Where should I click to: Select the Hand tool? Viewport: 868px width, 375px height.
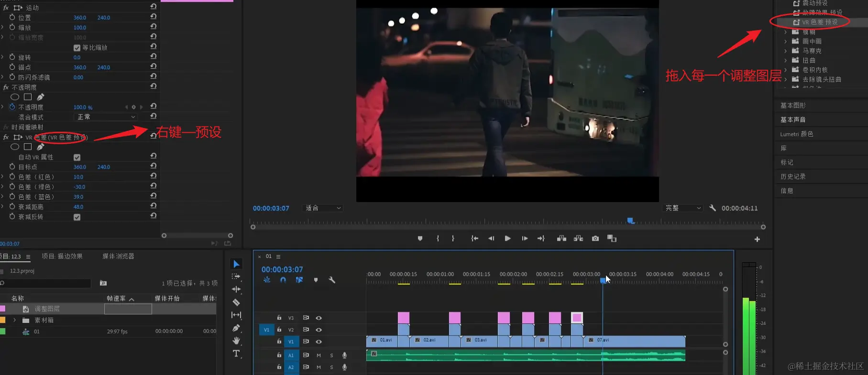pyautogui.click(x=236, y=341)
